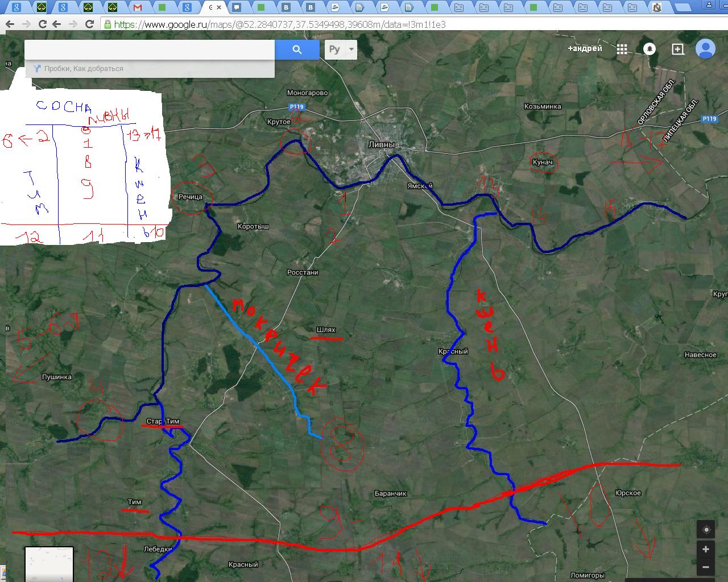Open the account profile avatar
Image resolution: width=728 pixels, height=582 pixels.
click(x=705, y=49)
